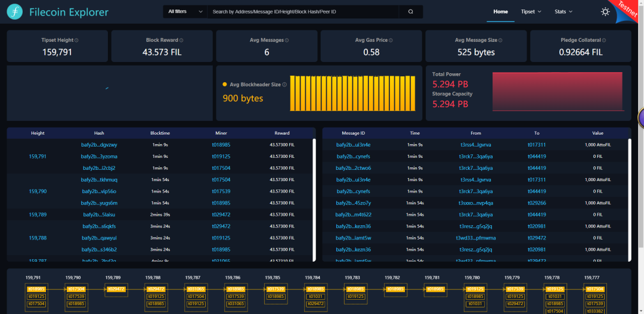Click tipset label 159,783 in chain view
The image size is (644, 314).
pos(352,278)
